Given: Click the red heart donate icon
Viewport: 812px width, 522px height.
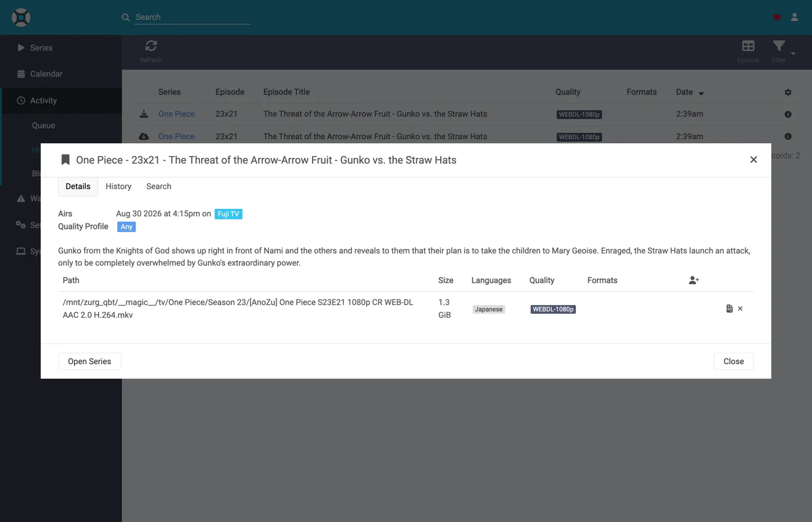Looking at the screenshot, I should pos(777,17).
